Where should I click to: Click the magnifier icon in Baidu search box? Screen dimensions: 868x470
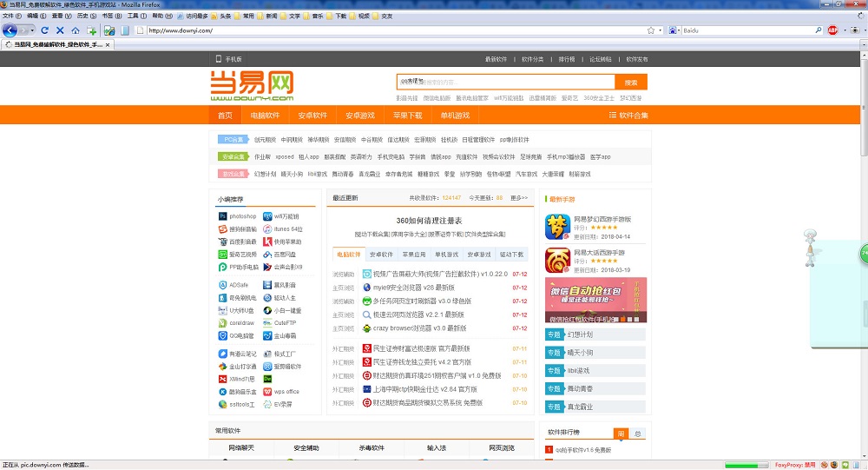818,30
